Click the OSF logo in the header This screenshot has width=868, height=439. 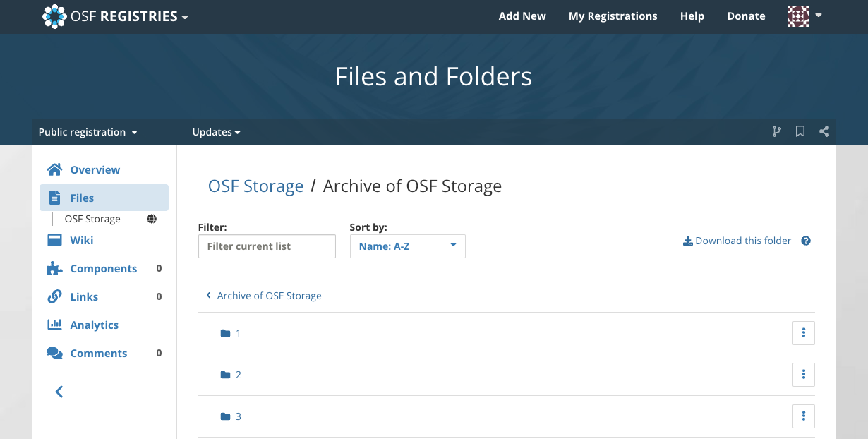54,16
